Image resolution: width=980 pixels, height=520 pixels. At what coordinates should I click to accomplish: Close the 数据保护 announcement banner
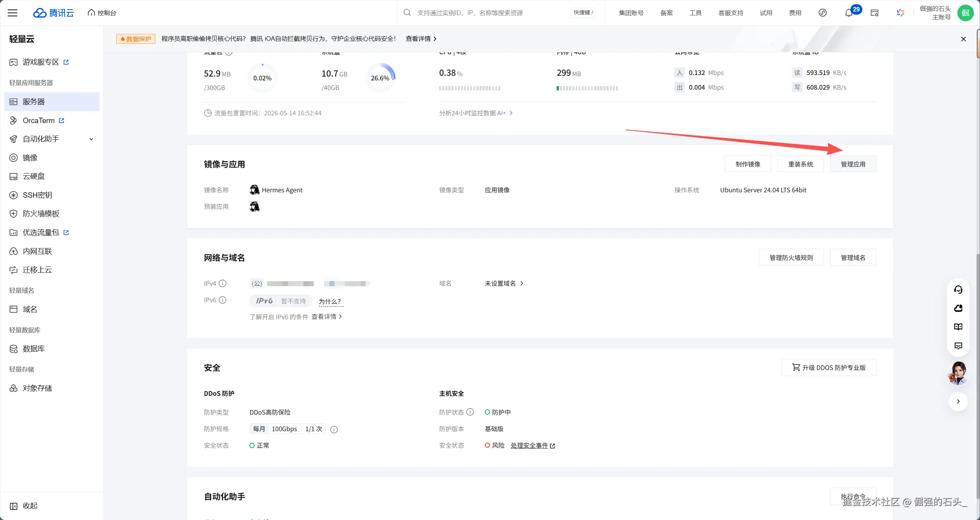(963, 39)
